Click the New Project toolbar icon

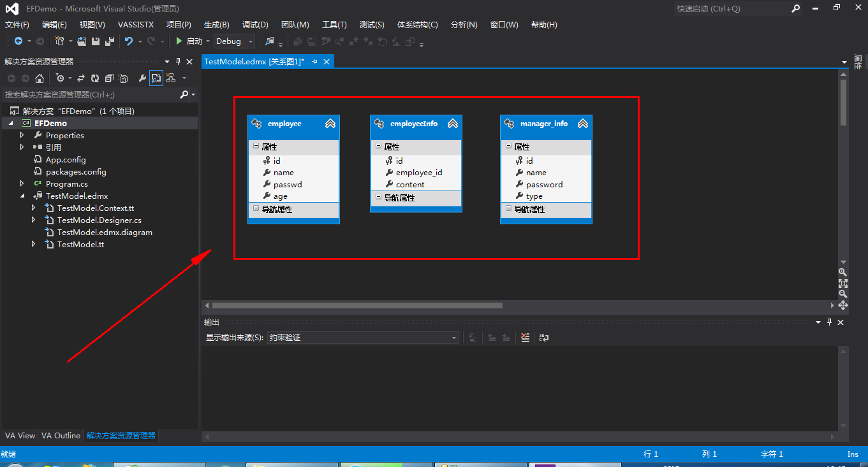tap(59, 41)
